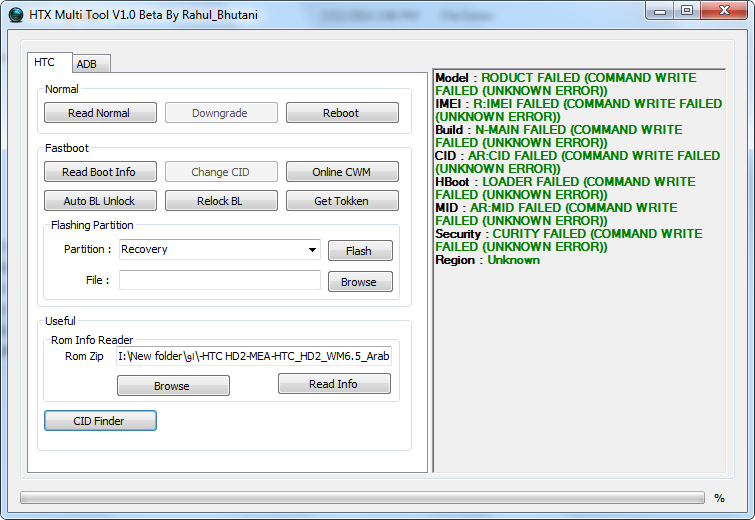The width and height of the screenshot is (755, 520).
Task: Click Read Boot Info button
Action: [x=100, y=172]
